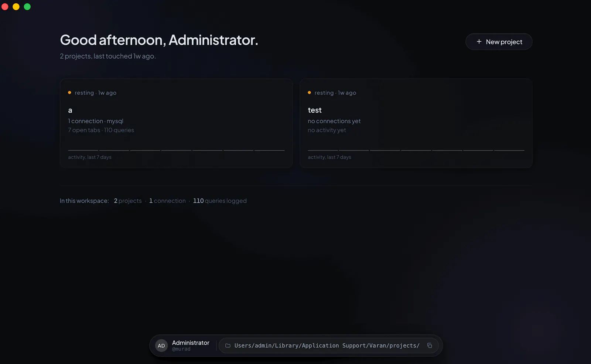Click the New project button
Viewport: 591px width, 364px height.
coord(499,42)
